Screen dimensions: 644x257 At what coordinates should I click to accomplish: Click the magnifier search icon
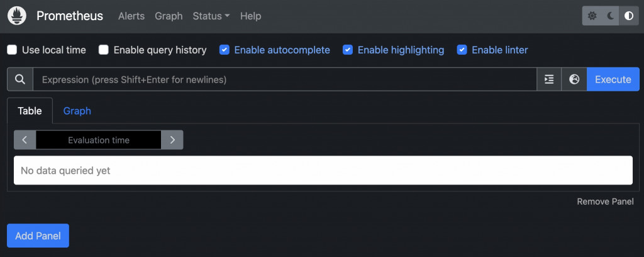[x=20, y=79]
